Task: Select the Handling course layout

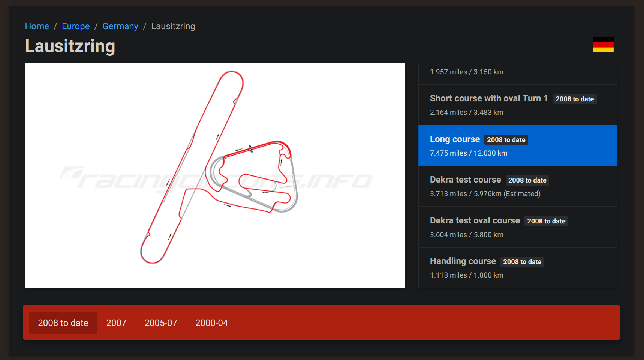Action: click(x=517, y=268)
